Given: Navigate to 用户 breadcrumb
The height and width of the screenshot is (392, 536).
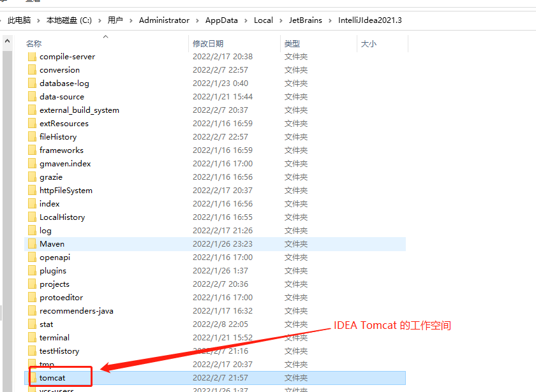Looking at the screenshot, I should tap(115, 20).
